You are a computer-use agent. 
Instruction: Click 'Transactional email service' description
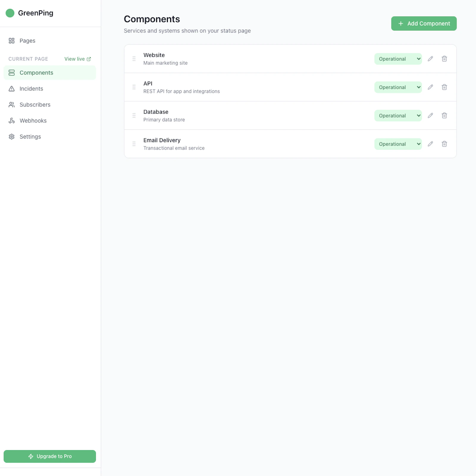pos(174,148)
